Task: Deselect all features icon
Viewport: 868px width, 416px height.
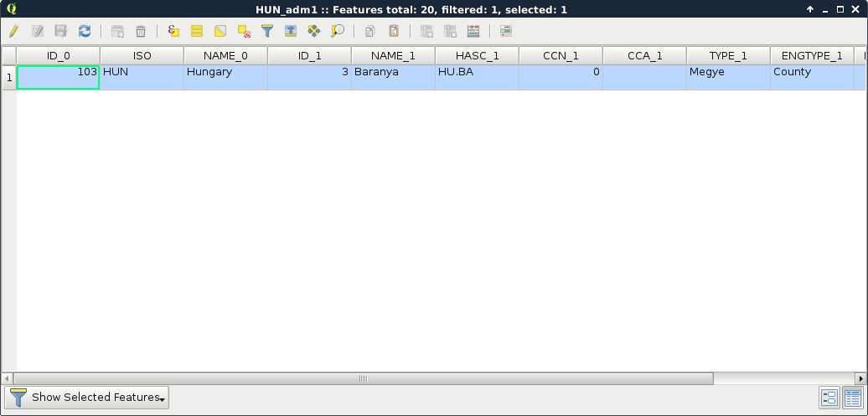Action: coord(244,31)
